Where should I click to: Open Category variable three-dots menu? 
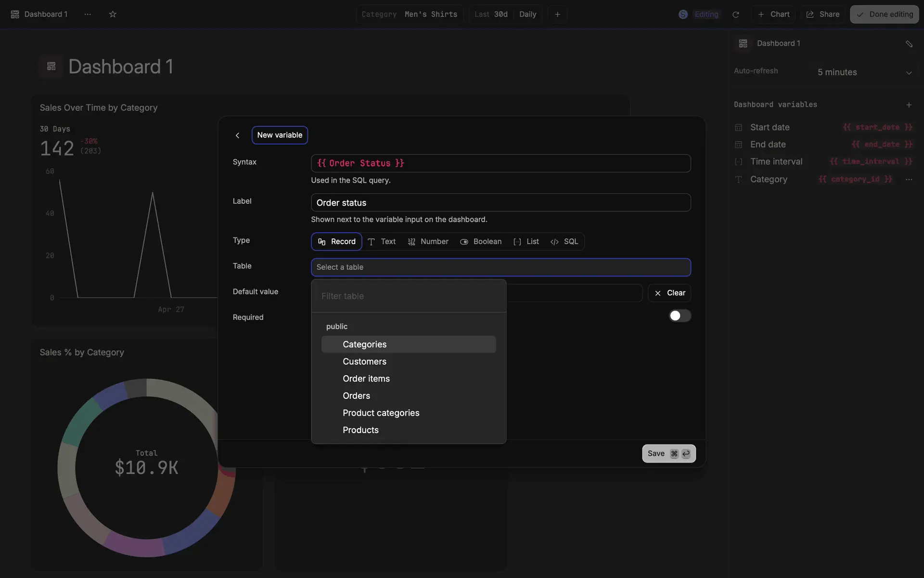[909, 179]
